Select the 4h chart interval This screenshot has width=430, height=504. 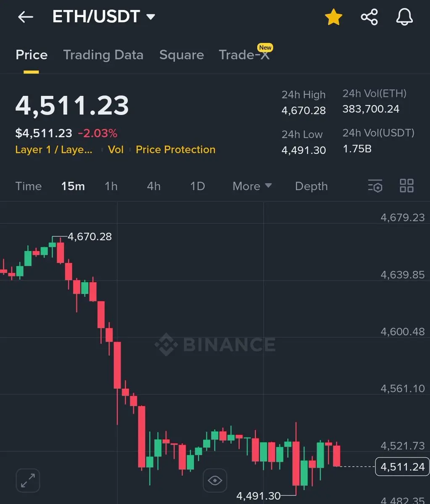[x=154, y=186]
